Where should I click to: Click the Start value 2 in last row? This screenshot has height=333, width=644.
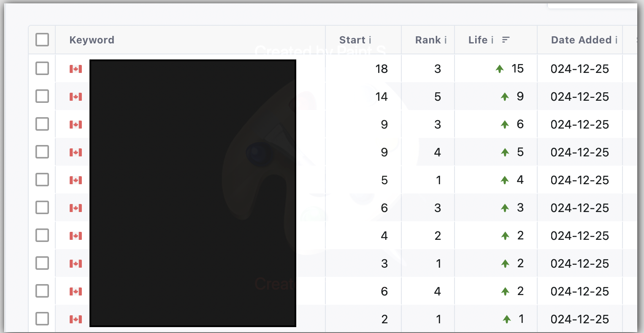pyautogui.click(x=384, y=319)
